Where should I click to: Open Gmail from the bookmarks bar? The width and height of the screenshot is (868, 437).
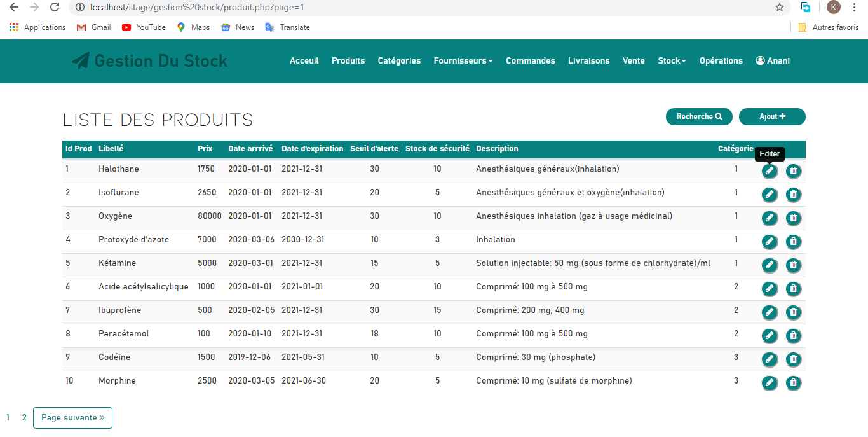click(x=93, y=27)
